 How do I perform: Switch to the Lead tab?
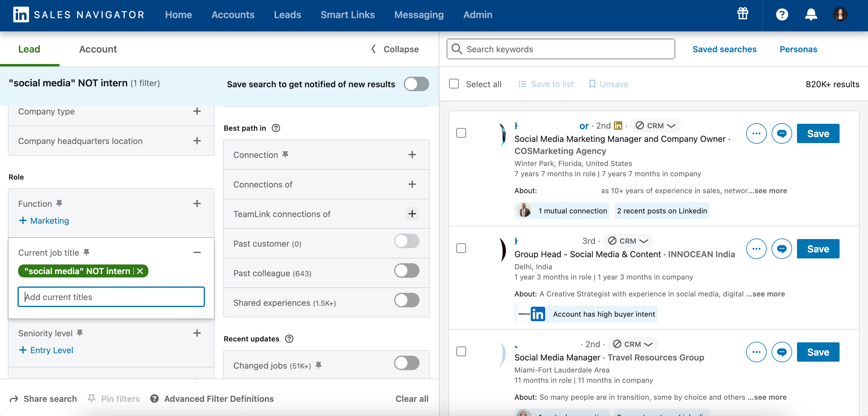[x=29, y=49]
